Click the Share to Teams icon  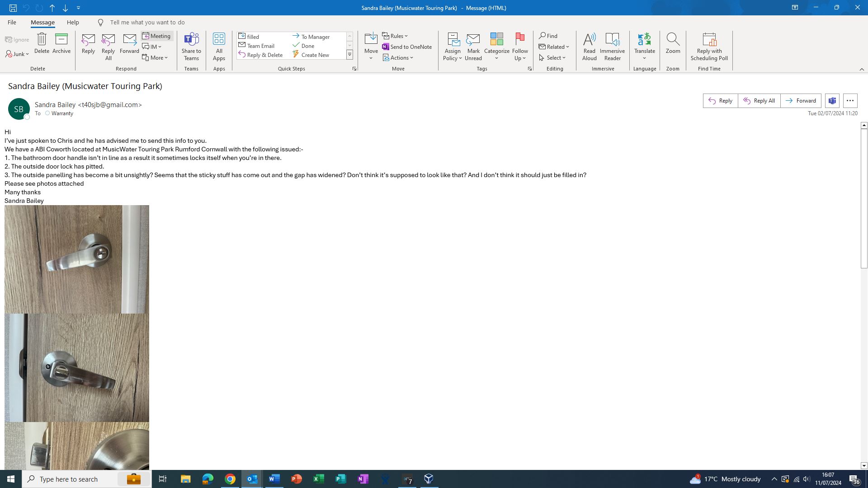[x=191, y=39]
